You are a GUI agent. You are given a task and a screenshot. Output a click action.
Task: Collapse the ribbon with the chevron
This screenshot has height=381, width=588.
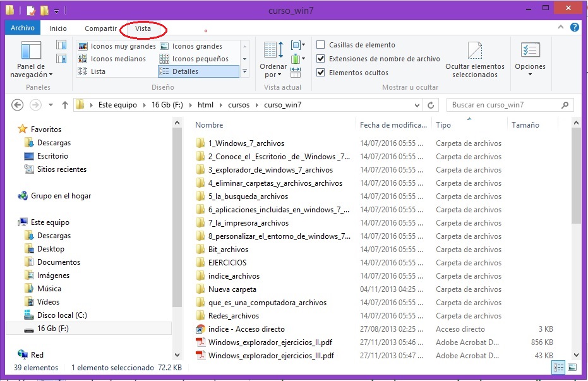point(561,28)
